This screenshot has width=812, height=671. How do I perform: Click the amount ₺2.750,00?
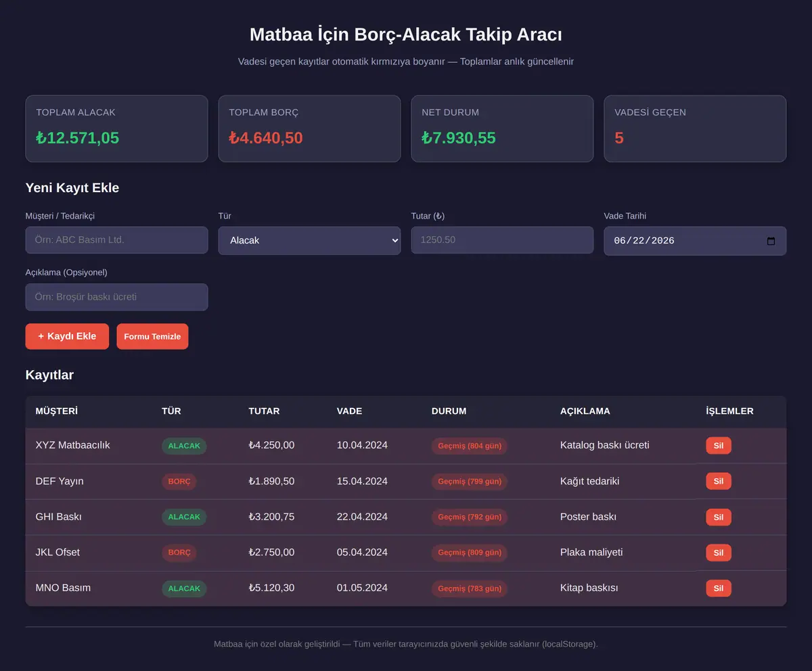(271, 553)
